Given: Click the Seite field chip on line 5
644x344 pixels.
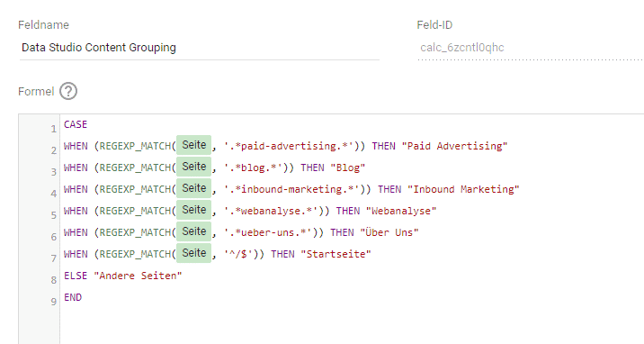Looking at the screenshot, I should coord(194,210).
